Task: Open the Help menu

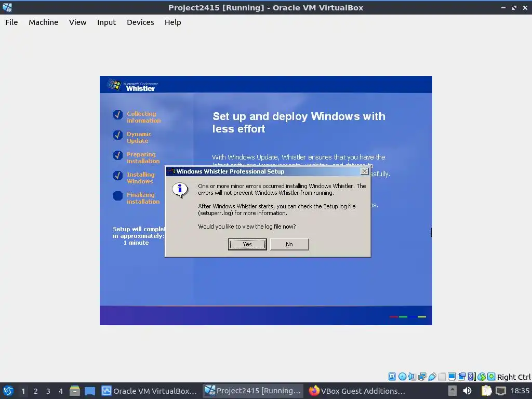Action: tap(172, 22)
